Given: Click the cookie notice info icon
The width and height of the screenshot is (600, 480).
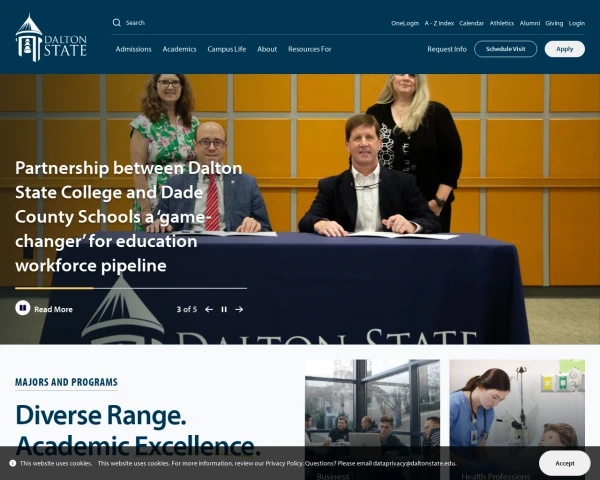Looking at the screenshot, I should [13, 463].
